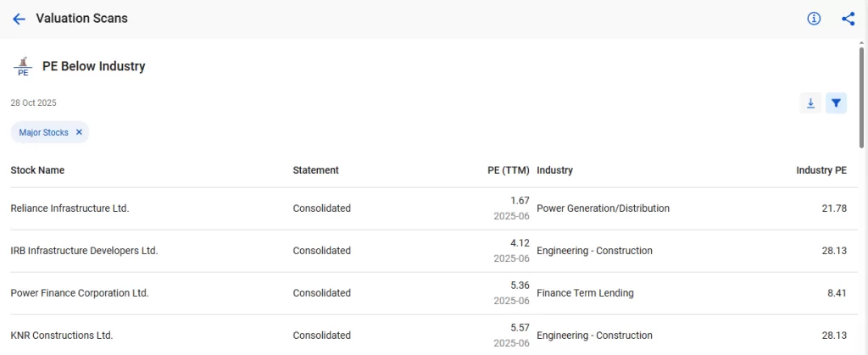Screen dimensions: 868x355
Task: Click Consolidated in IRB Infrastructure row
Action: tap(321, 251)
